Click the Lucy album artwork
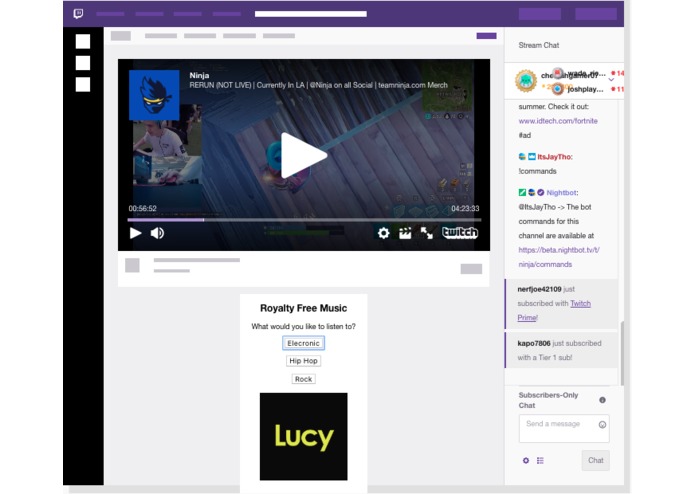The image size is (695, 494). [304, 436]
